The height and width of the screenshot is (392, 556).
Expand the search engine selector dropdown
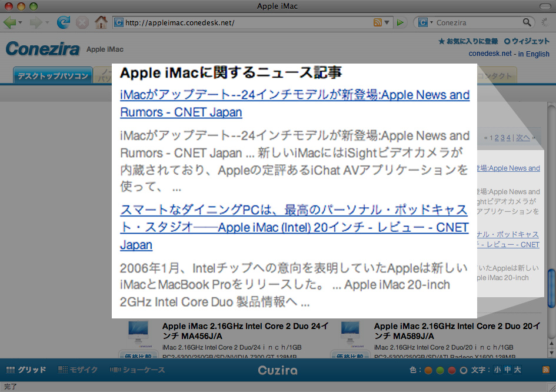pyautogui.click(x=431, y=23)
